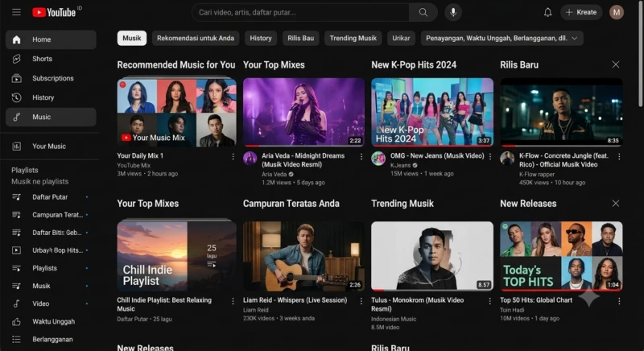Open Top 50 Hits: Global Chart title
The width and height of the screenshot is (644, 351).
tap(536, 300)
